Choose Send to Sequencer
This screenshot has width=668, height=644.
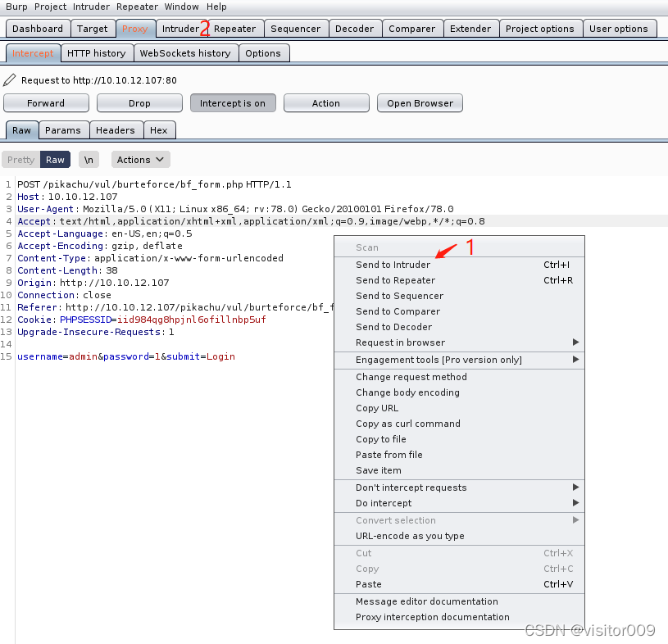(x=459, y=296)
